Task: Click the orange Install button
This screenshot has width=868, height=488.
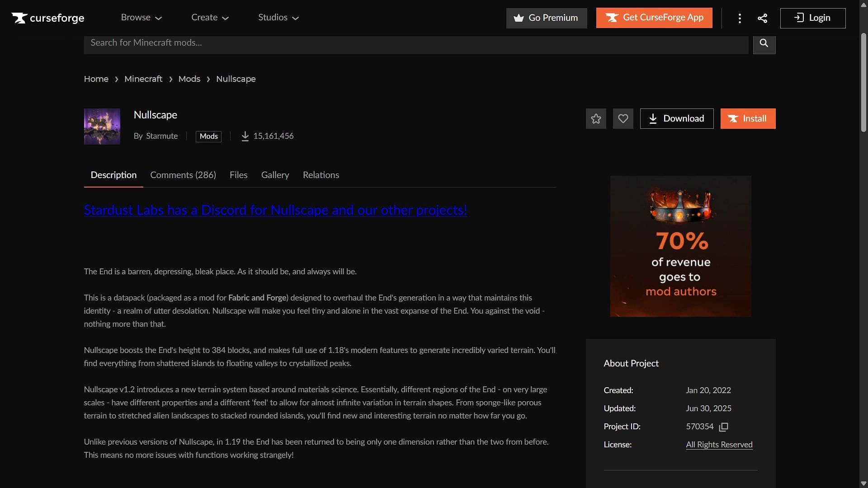Action: [x=748, y=119]
